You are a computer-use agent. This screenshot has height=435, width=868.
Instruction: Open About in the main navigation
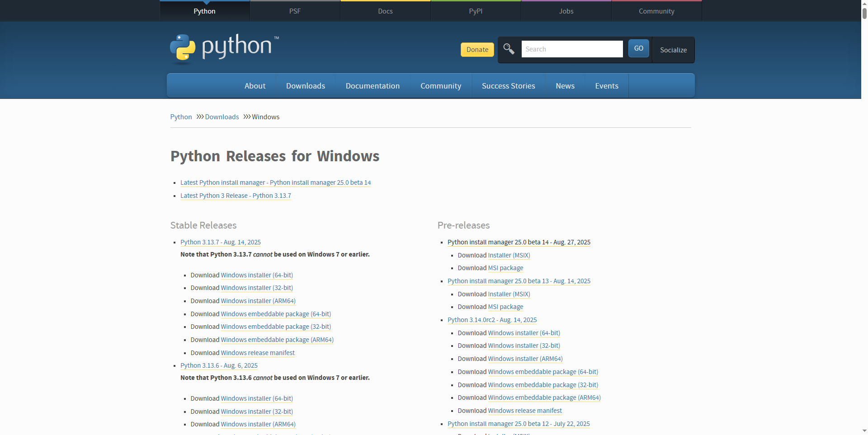255,86
